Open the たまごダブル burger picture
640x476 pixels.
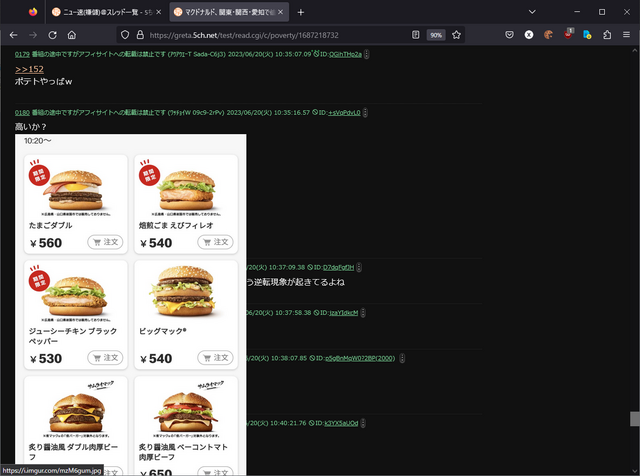click(x=73, y=190)
